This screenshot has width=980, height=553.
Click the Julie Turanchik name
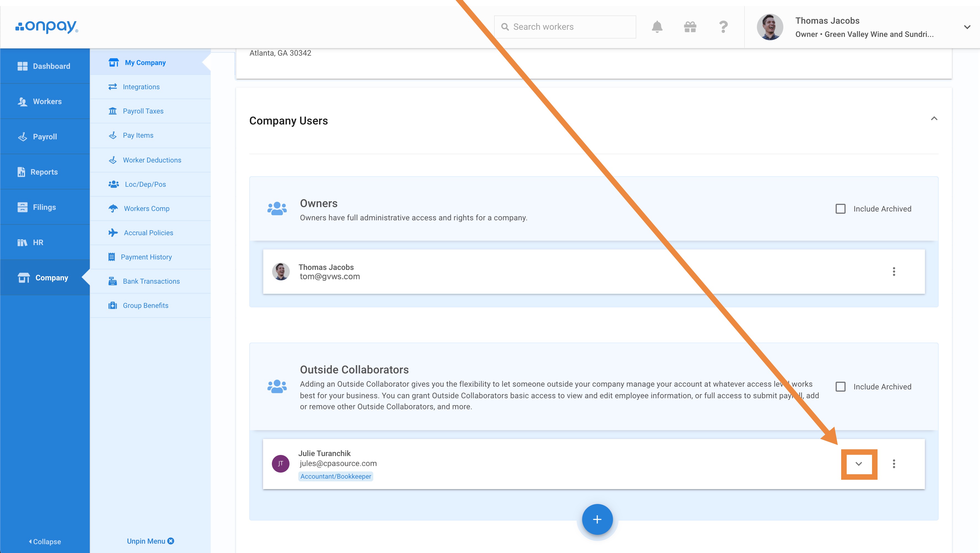[324, 453]
